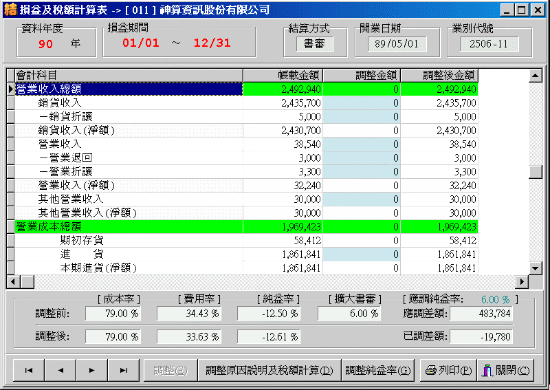Click the period end date 12/31

[x=212, y=43]
